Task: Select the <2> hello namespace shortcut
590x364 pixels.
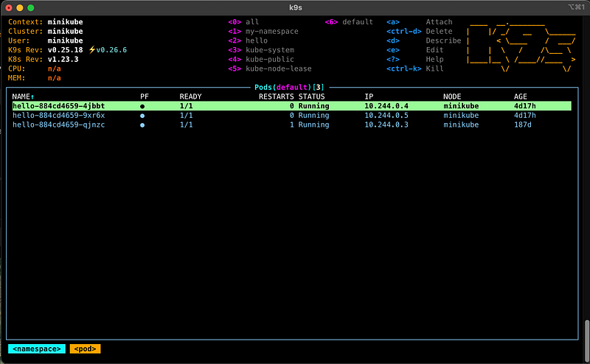Action: pyautogui.click(x=248, y=41)
